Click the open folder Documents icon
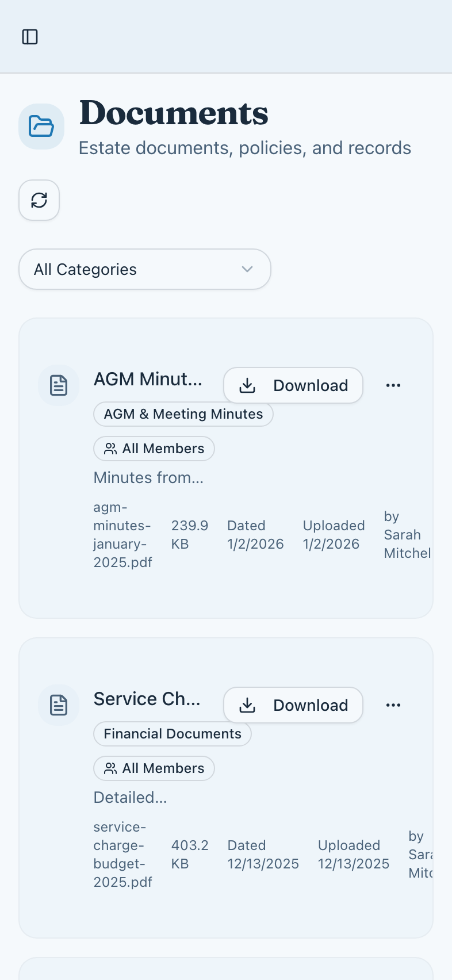 click(x=41, y=127)
